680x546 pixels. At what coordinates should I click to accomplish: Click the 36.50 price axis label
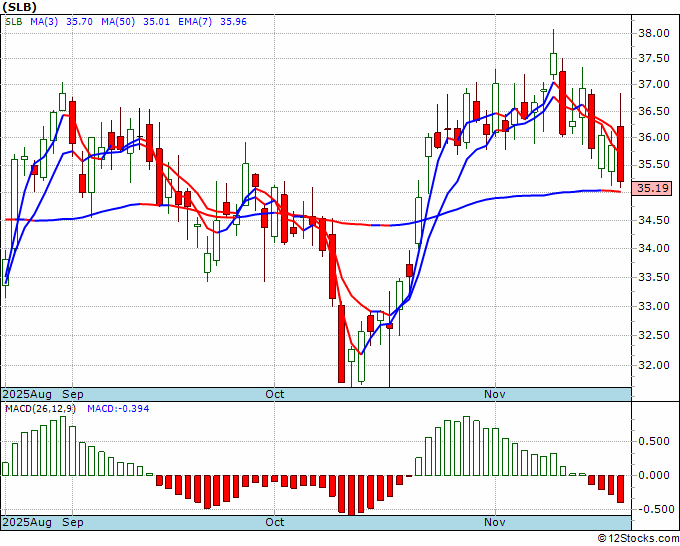click(654, 111)
